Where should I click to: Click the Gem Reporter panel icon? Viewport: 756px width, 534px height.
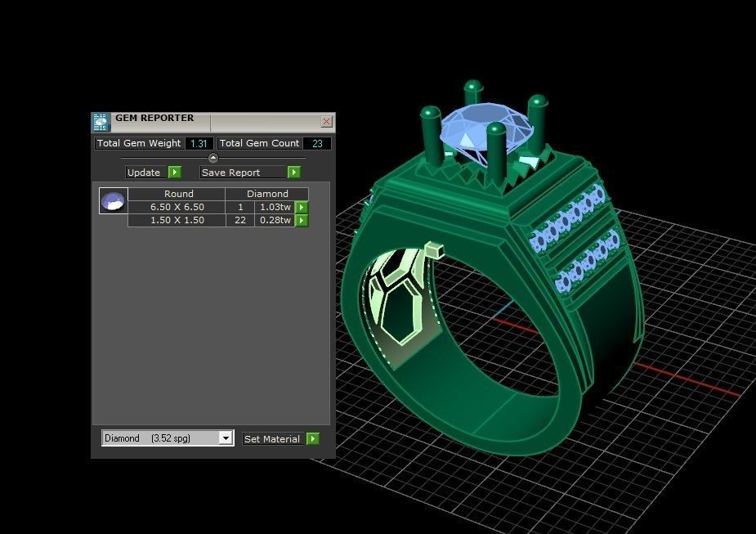[x=101, y=123]
